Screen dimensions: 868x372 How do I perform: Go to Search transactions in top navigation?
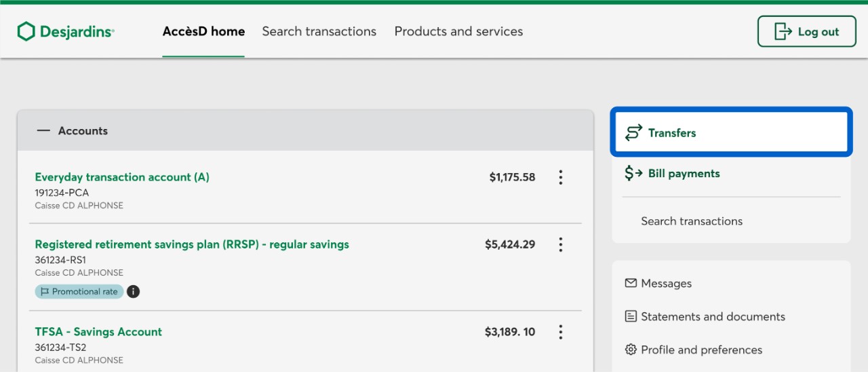pos(319,31)
